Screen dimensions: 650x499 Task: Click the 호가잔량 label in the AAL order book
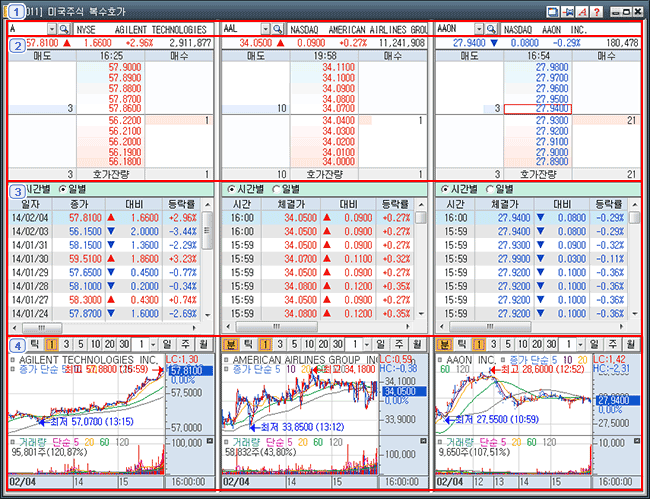pyautogui.click(x=325, y=174)
